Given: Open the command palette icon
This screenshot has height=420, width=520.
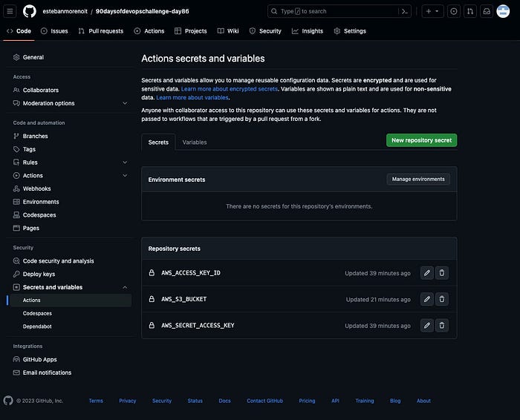Looking at the screenshot, I should click(x=405, y=11).
